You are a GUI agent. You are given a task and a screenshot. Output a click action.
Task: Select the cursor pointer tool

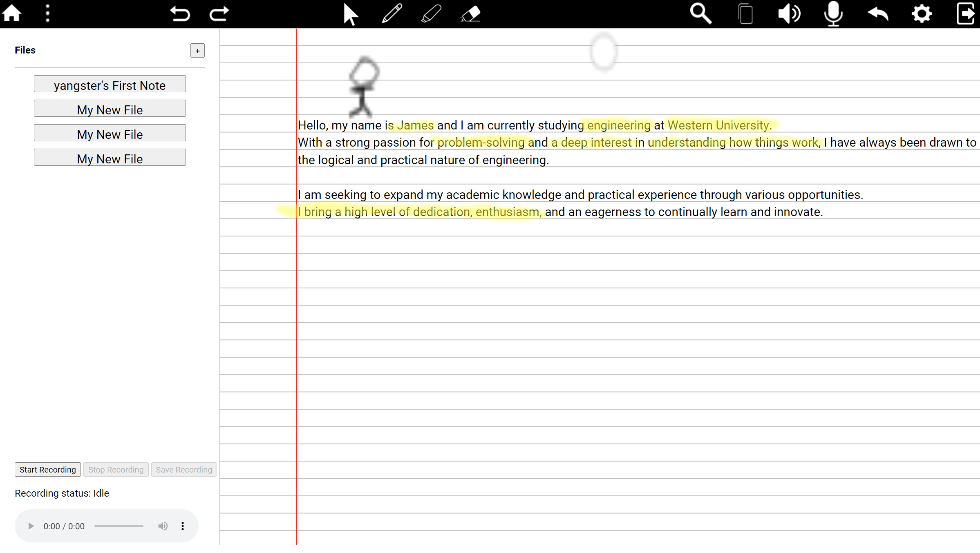point(350,14)
